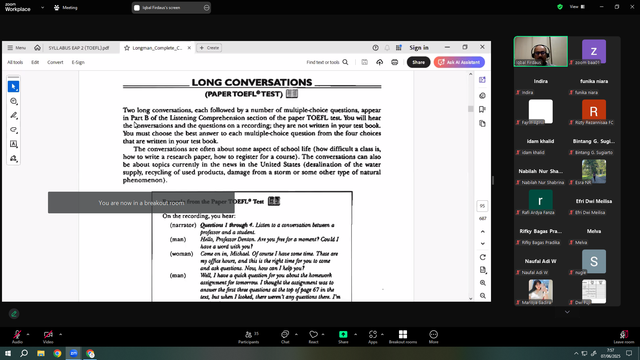The height and width of the screenshot is (360, 640).
Task: Click the cloud upload icon
Action: [380, 62]
